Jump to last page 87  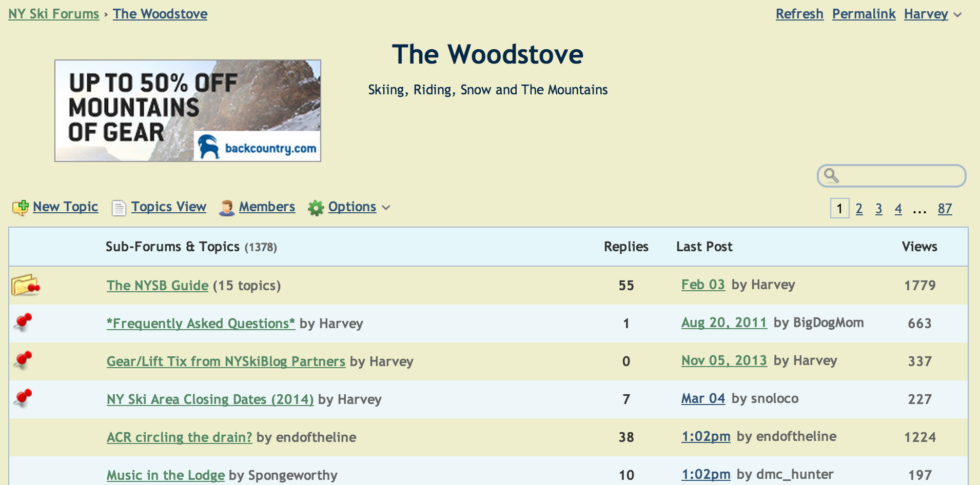945,209
